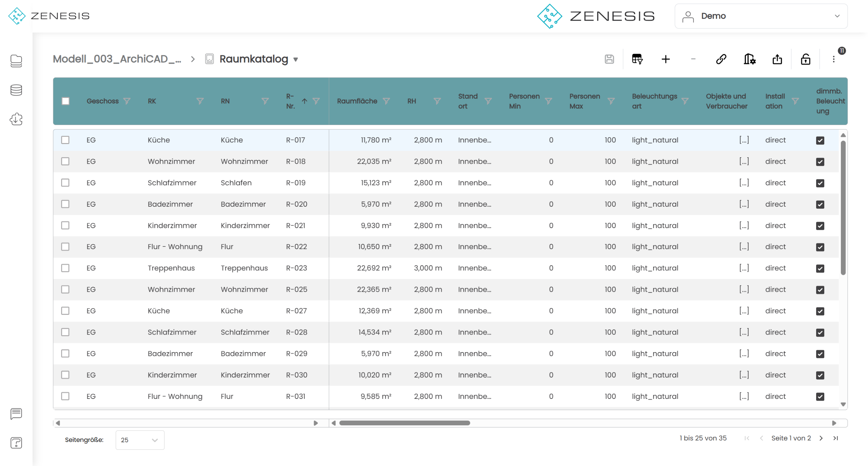Go to next page arrow
Viewport: 868px width, 466px height.
pos(821,438)
